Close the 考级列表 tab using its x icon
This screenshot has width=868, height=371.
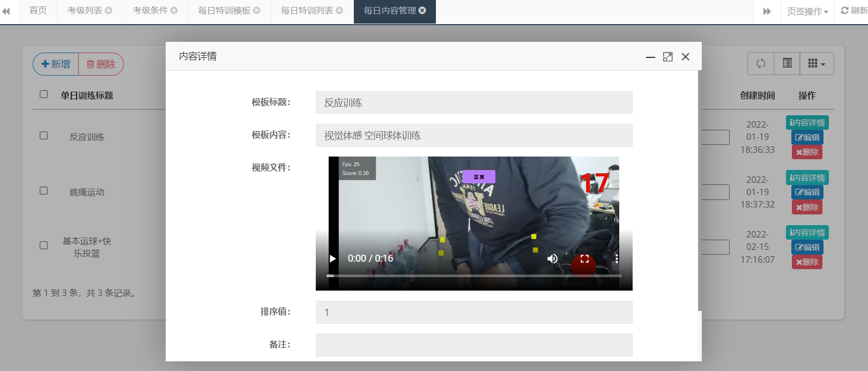[x=109, y=10]
